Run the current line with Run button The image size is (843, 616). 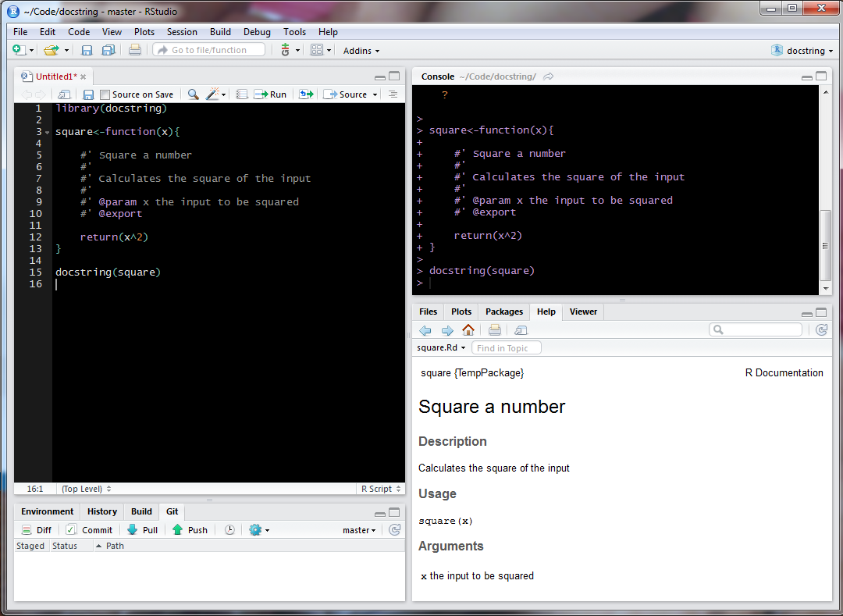(x=270, y=94)
